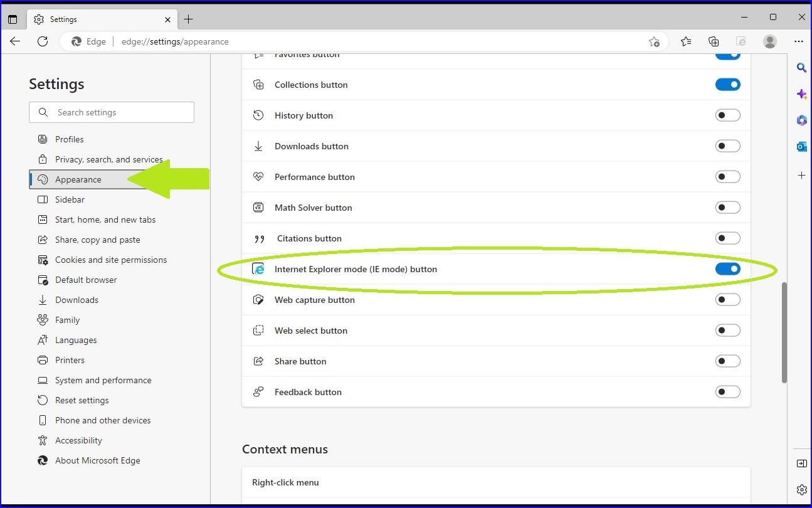Click the Web capture row icon
This screenshot has width=812, height=508.
258,300
